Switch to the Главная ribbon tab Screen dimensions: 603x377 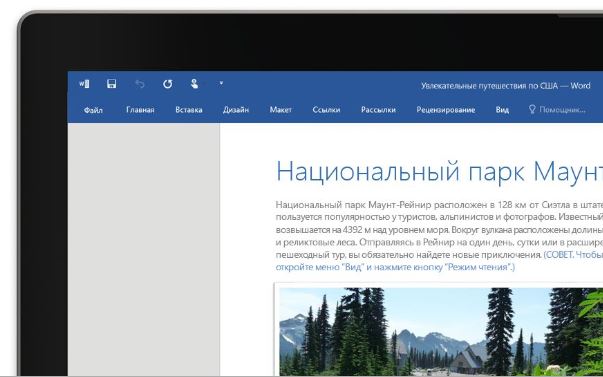pos(140,110)
